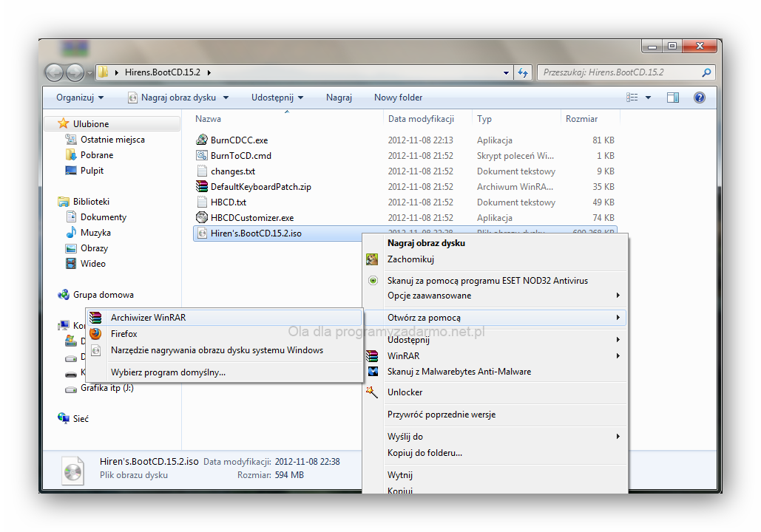The height and width of the screenshot is (532, 761).
Task: Open recent pages dropdown near back buttons
Action: [89, 73]
